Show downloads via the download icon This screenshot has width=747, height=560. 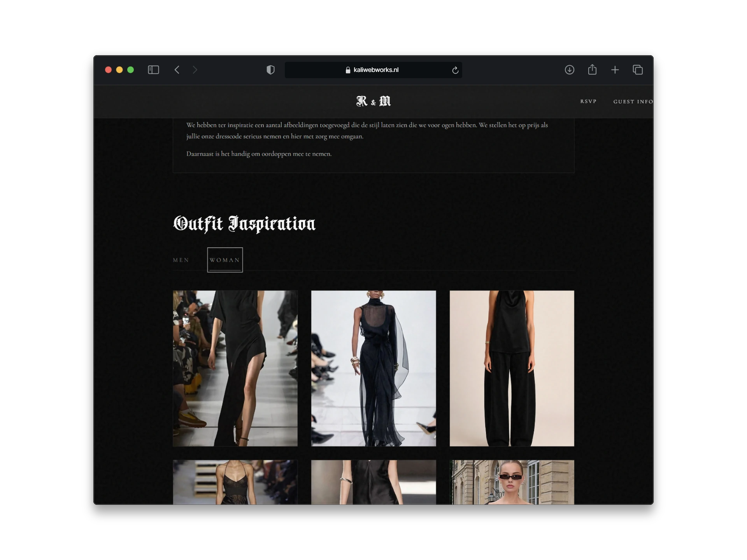570,70
